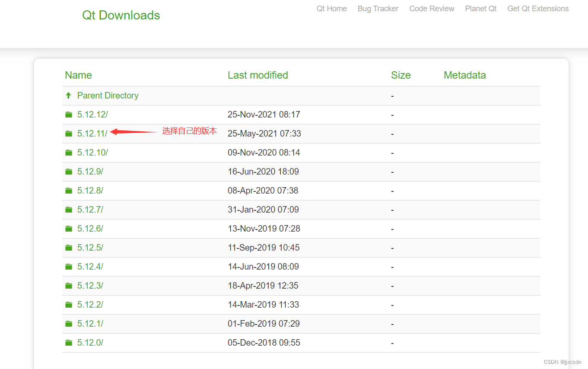
Task: Select the folder icon of 5.12.9/
Action: (x=68, y=172)
